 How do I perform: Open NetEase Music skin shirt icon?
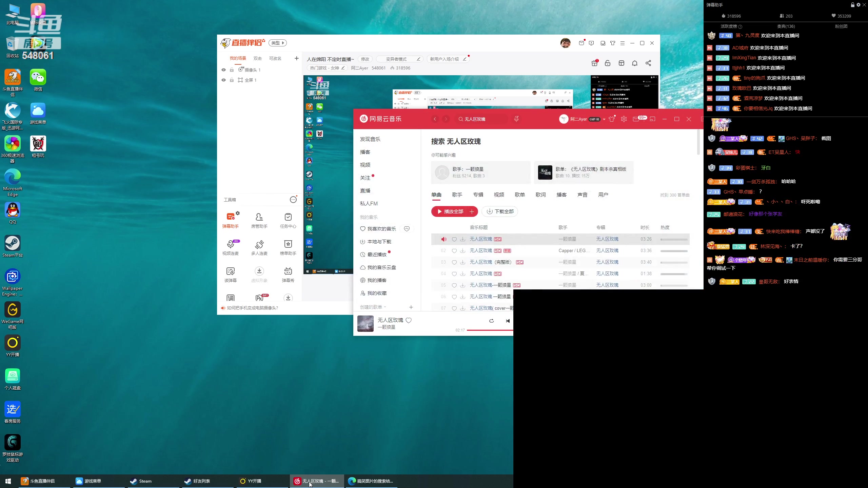[x=612, y=119]
